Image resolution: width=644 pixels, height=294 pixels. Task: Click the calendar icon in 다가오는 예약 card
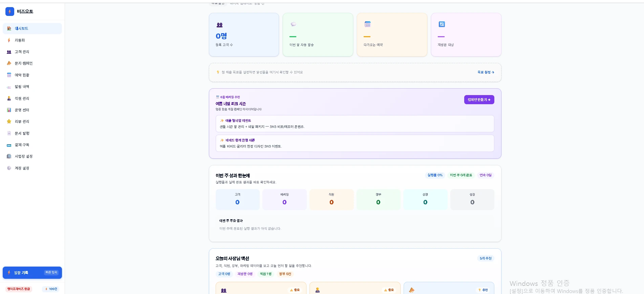pos(367,24)
